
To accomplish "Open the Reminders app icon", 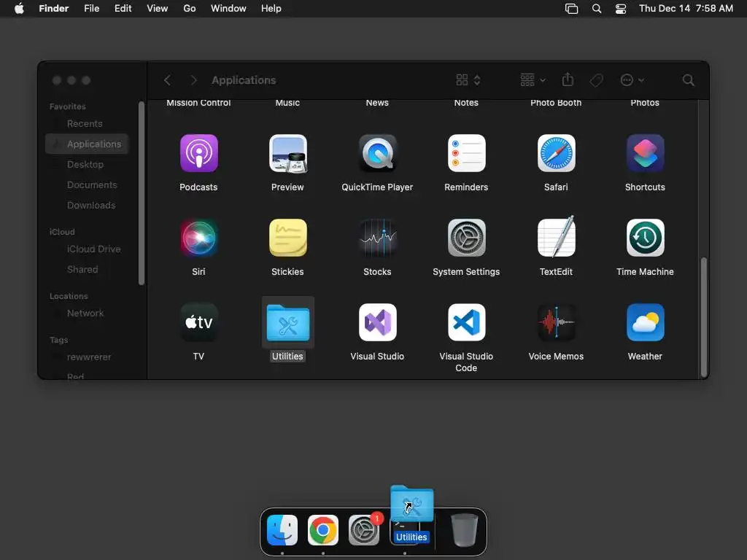I will 466,153.
